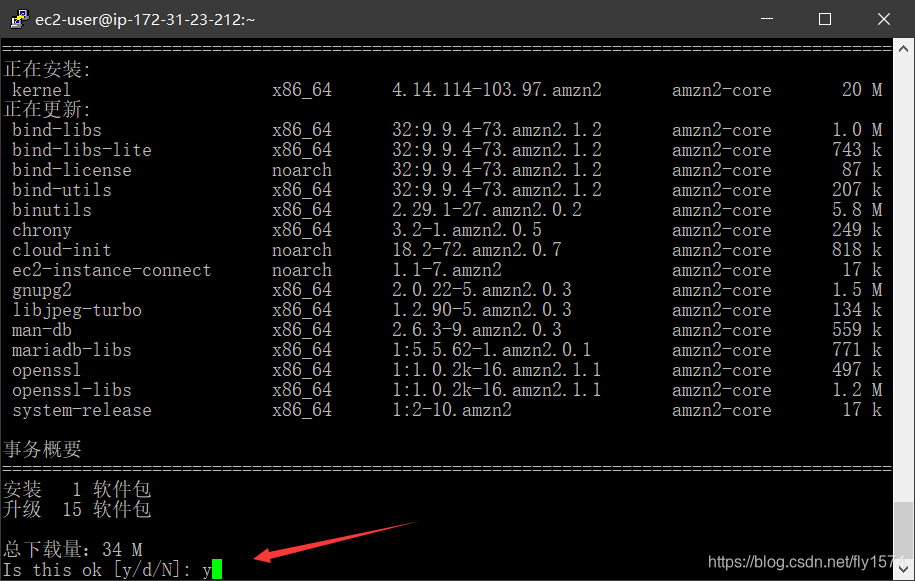Screen dimensions: 915x581
Task: Click the kernel size '20 M'
Action: click(x=862, y=90)
